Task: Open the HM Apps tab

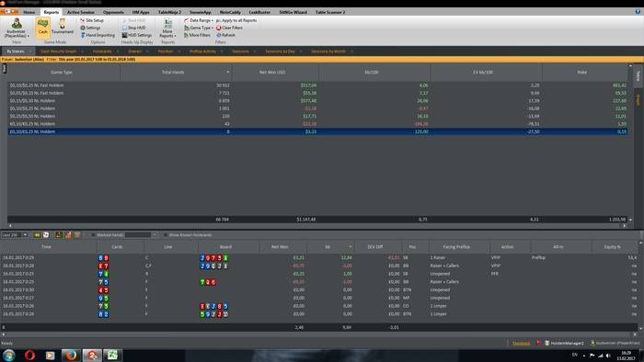Action: click(141, 12)
